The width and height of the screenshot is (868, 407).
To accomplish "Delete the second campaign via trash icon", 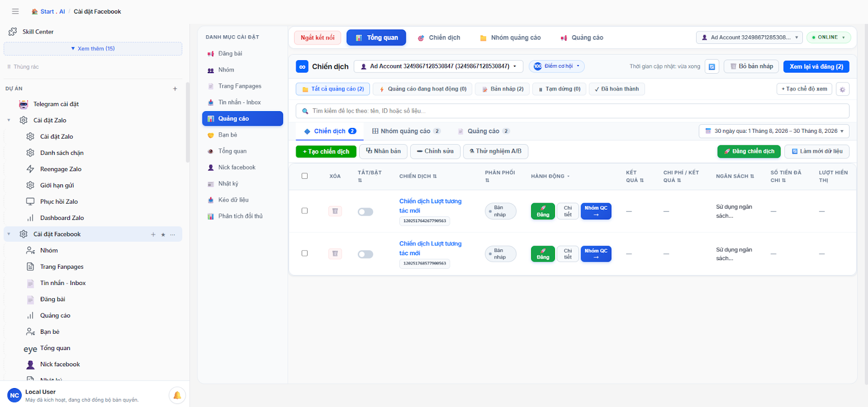I will [335, 254].
